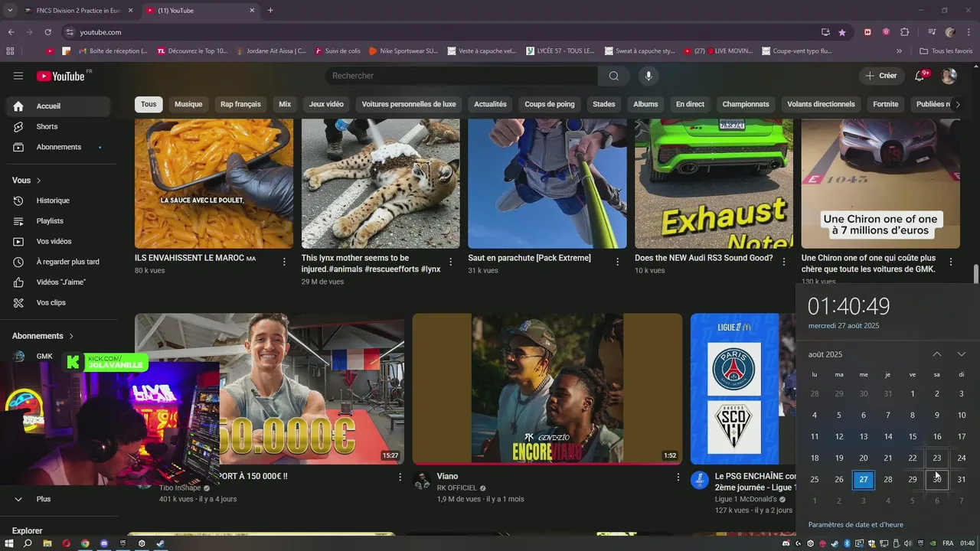This screenshot has width=980, height=551.
Task: Select the Musique filter chip
Action: [x=188, y=104]
